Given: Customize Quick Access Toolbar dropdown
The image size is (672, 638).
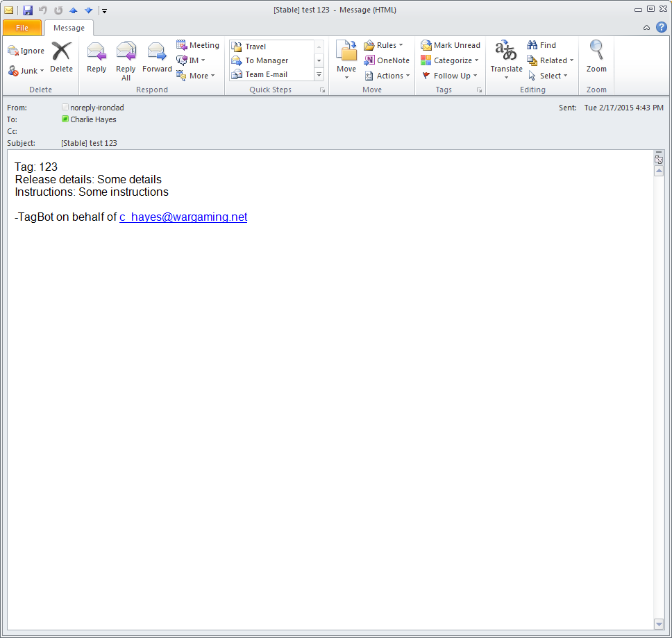Looking at the screenshot, I should click(x=104, y=10).
